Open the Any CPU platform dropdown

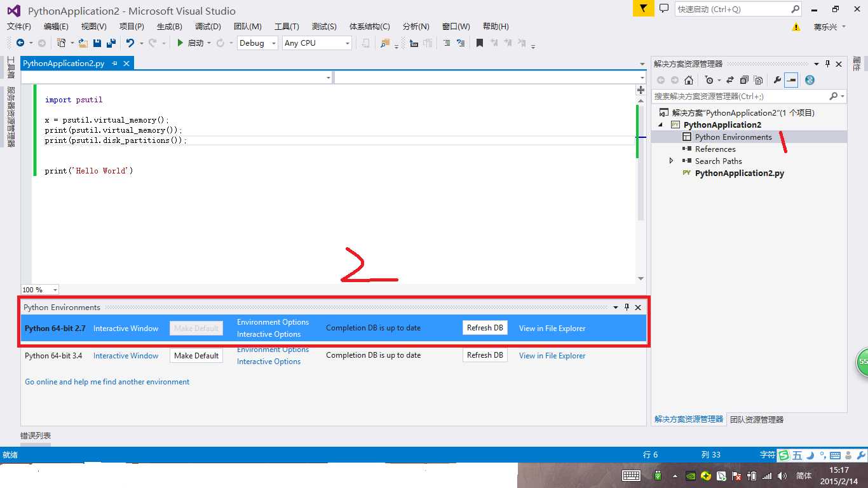(x=316, y=43)
